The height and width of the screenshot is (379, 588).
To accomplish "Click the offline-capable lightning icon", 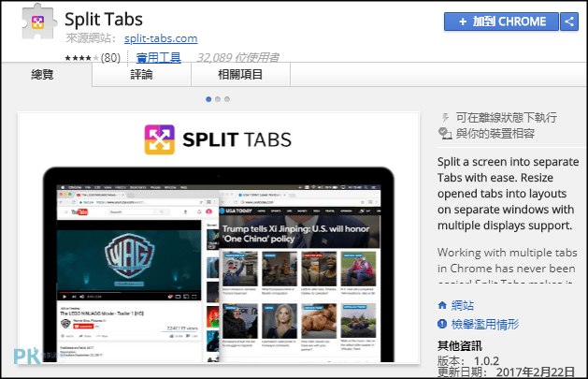I will click(445, 118).
